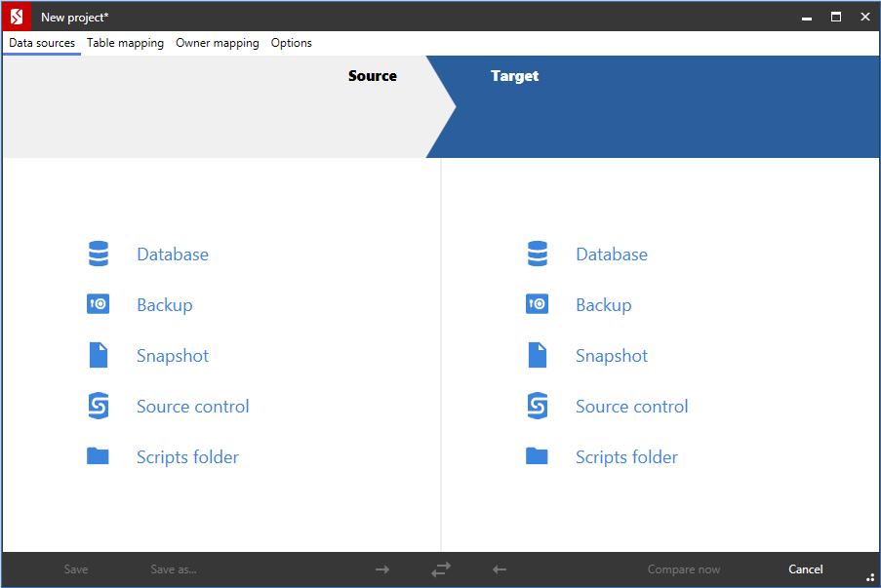Switch to the Table mapping tab
881x588 pixels.
(x=125, y=43)
